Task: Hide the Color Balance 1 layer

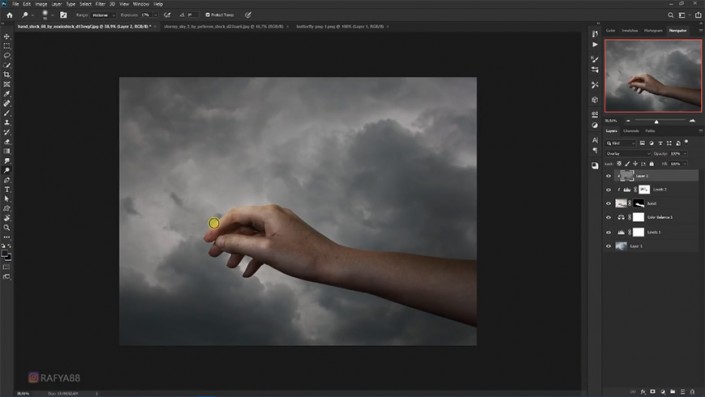Action: (x=608, y=218)
